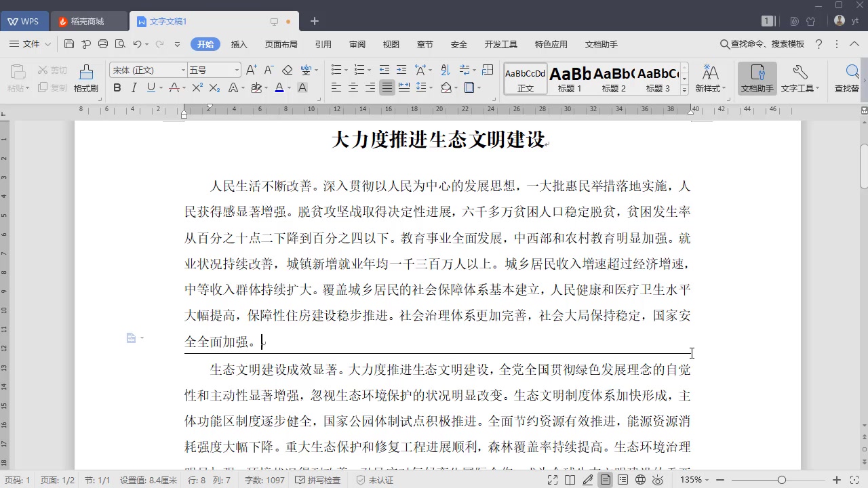
Task: Toggle reading layout icon in status bar
Action: coord(571,480)
